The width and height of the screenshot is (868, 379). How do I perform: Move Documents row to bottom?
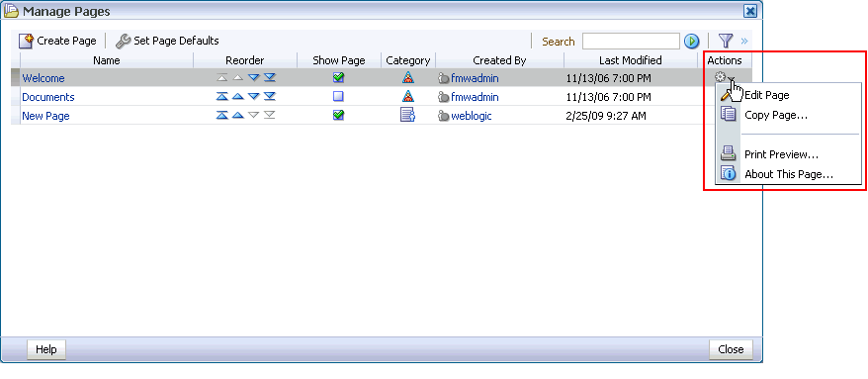pyautogui.click(x=270, y=97)
